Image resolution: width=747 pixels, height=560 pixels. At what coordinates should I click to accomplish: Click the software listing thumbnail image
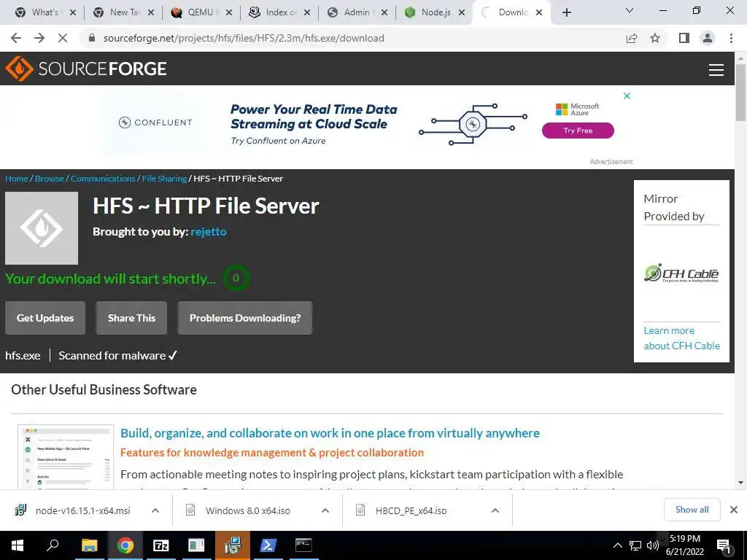pyautogui.click(x=66, y=456)
